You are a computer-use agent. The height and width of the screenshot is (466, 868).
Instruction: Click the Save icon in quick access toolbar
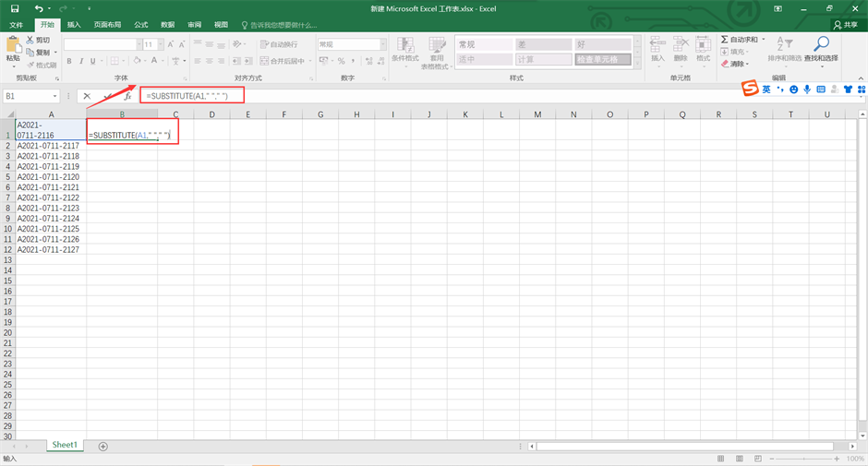tap(15, 8)
